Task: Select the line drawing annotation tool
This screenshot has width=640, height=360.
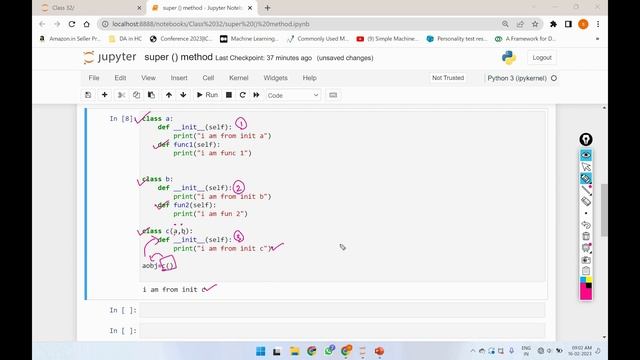Action: 586,190
